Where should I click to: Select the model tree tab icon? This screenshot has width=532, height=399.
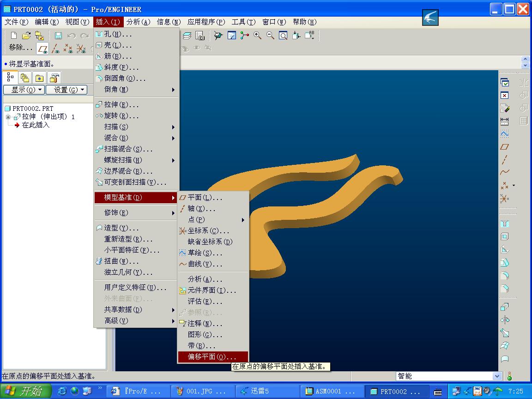click(10, 78)
